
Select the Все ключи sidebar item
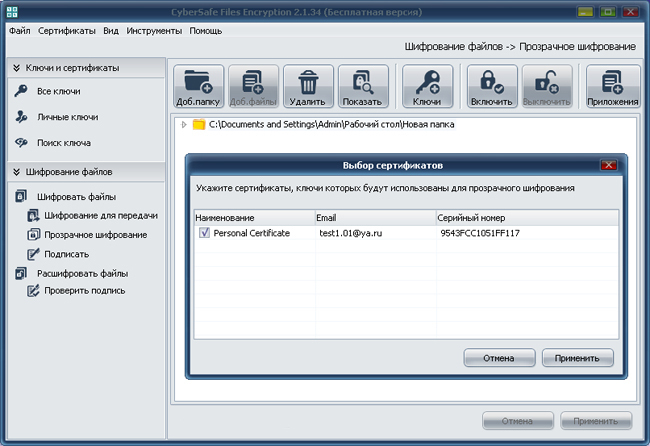59,91
